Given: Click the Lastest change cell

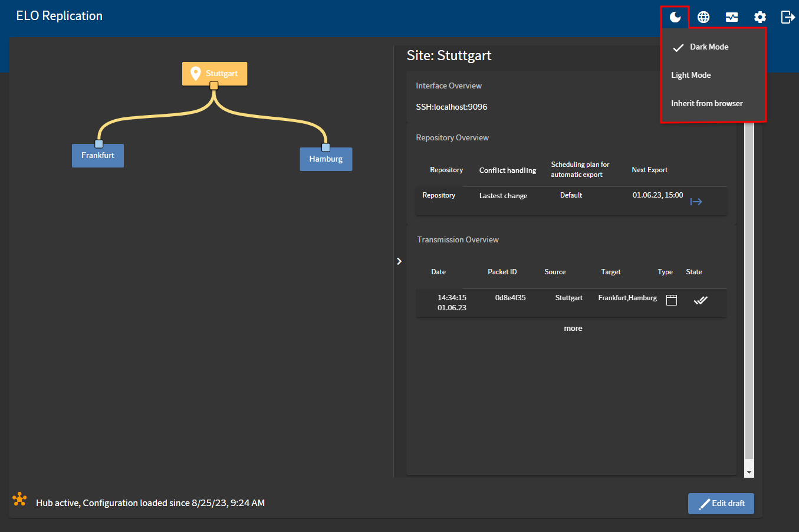Looking at the screenshot, I should (503, 196).
